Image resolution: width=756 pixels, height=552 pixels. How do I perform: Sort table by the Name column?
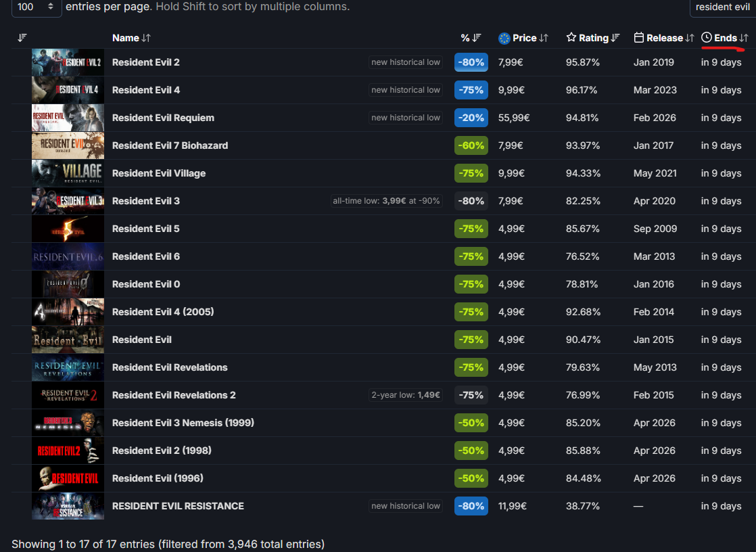[x=131, y=38]
